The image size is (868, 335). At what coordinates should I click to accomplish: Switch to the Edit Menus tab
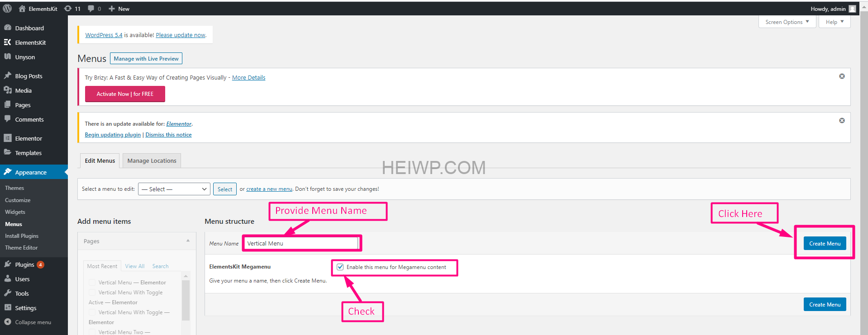coord(100,160)
